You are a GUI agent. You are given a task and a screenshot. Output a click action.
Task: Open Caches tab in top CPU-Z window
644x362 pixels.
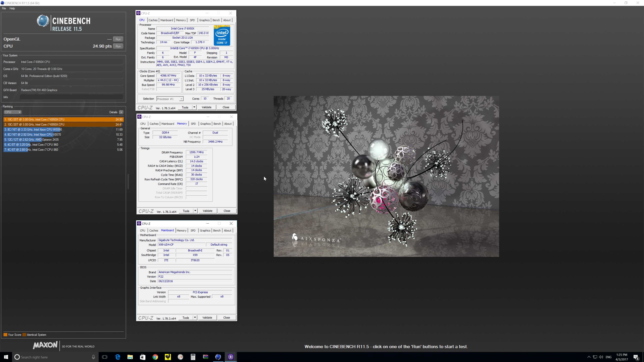[x=153, y=20]
